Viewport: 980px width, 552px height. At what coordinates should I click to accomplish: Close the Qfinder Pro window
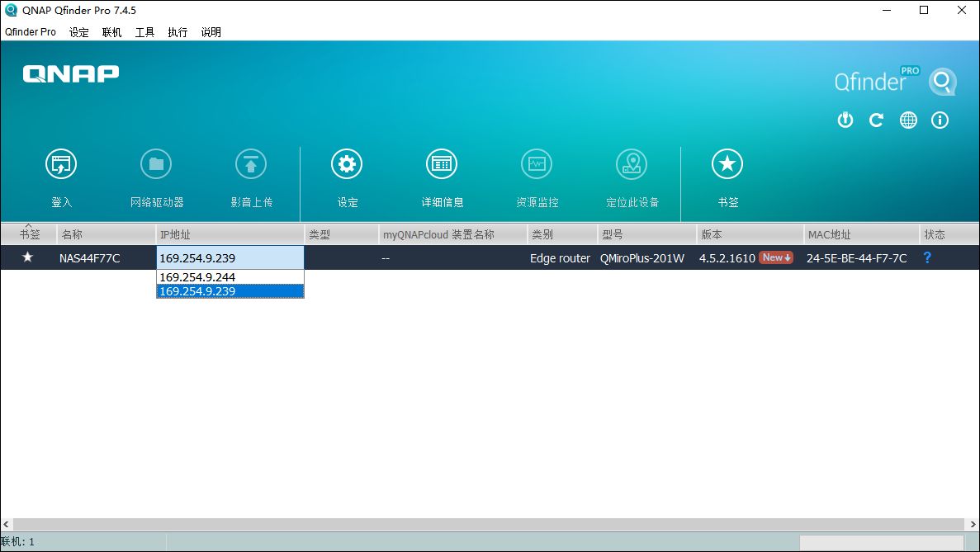(x=961, y=10)
